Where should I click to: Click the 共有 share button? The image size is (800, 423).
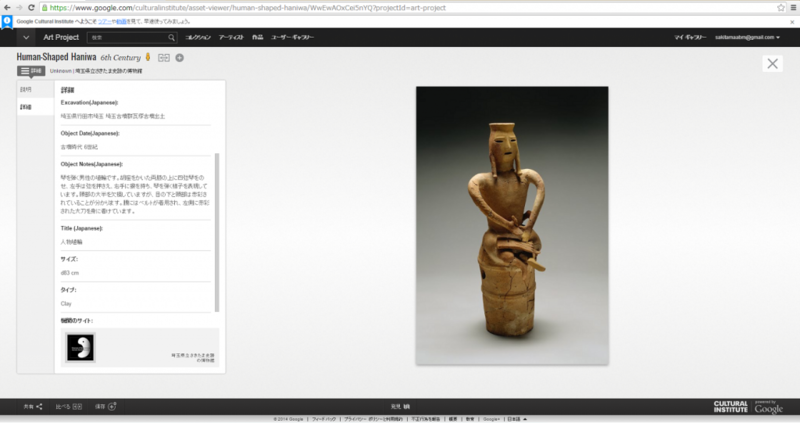coord(33,407)
